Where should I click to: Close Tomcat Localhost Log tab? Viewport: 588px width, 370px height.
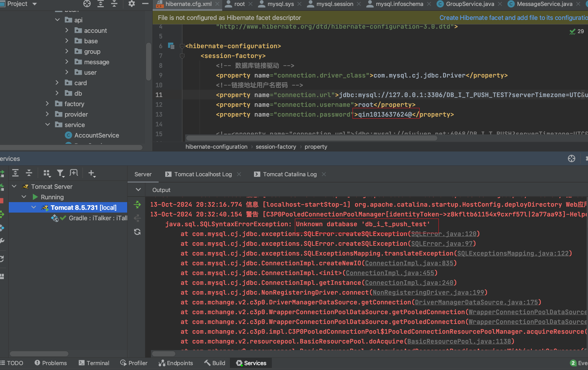click(x=239, y=174)
